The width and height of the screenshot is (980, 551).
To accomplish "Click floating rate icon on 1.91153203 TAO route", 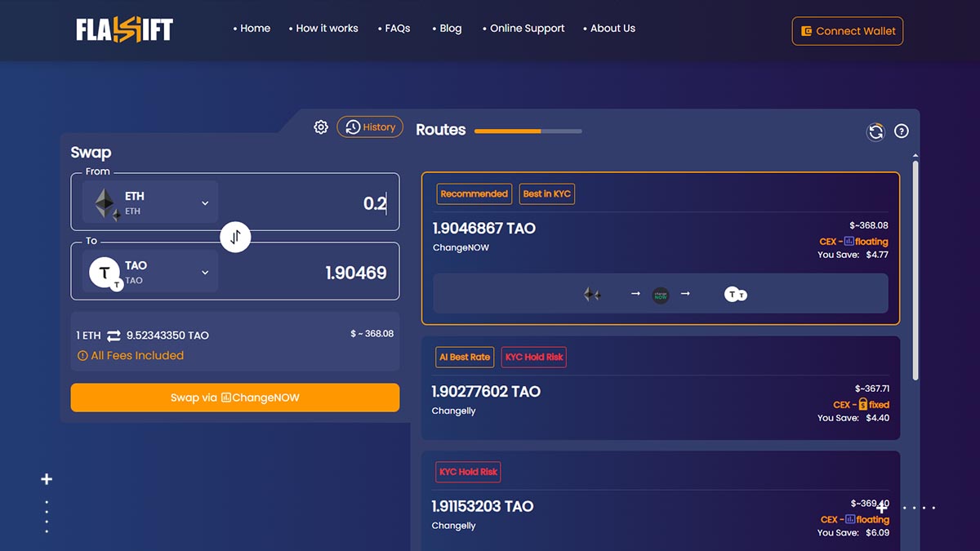I will point(849,519).
